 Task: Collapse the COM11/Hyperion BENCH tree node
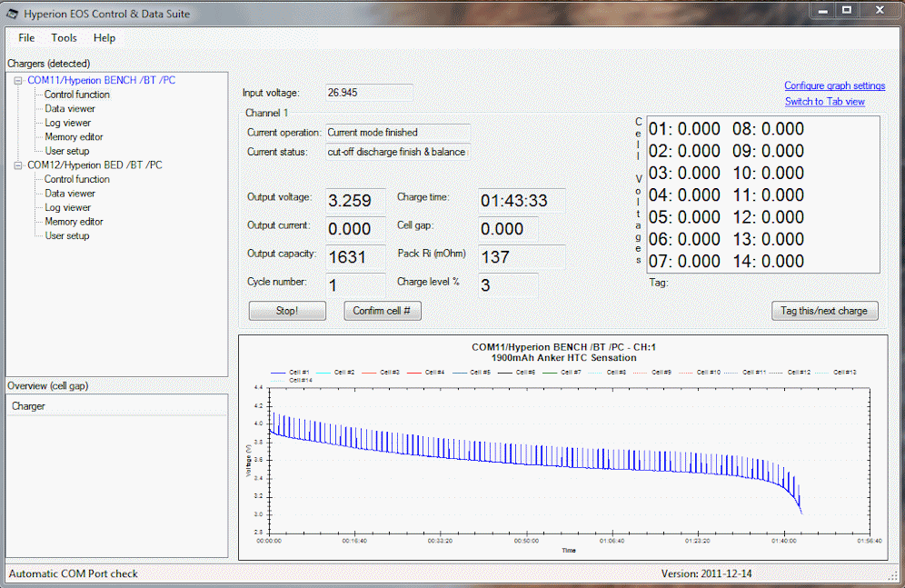coord(17,80)
